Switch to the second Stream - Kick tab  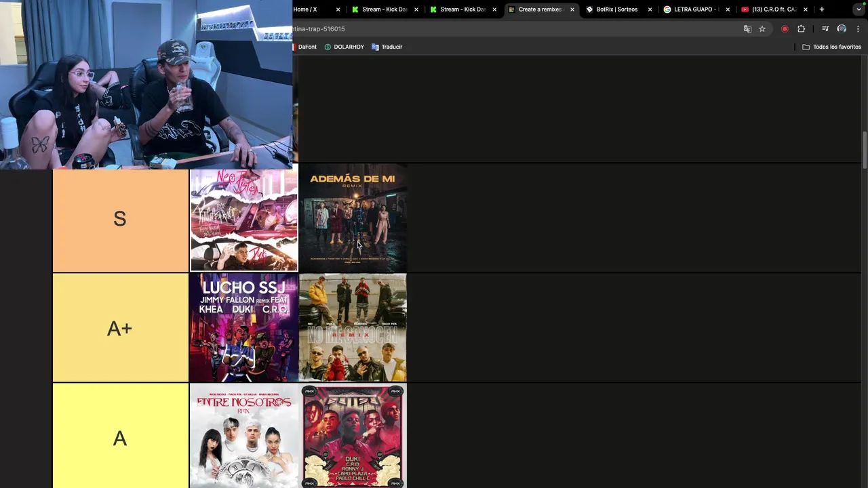[x=462, y=9]
